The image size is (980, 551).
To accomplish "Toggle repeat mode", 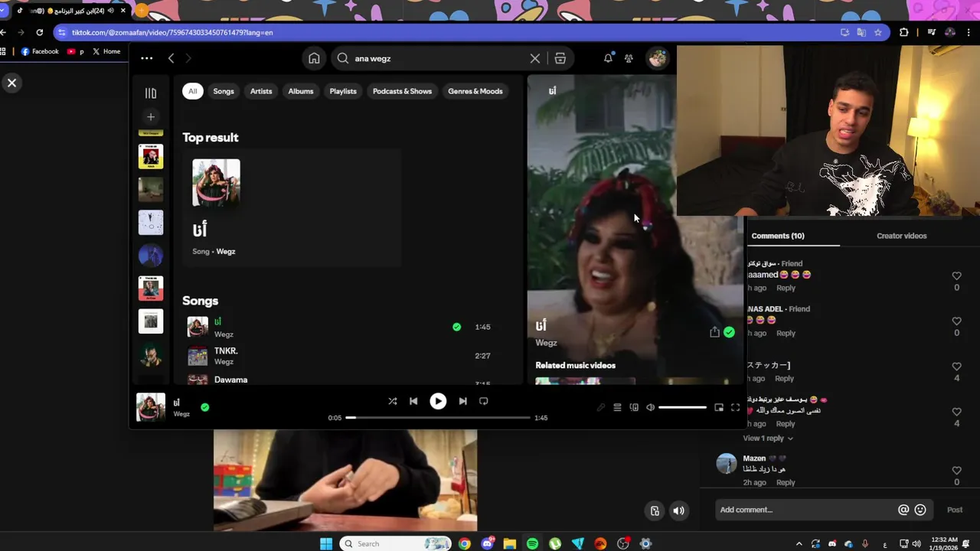I will click(x=483, y=401).
